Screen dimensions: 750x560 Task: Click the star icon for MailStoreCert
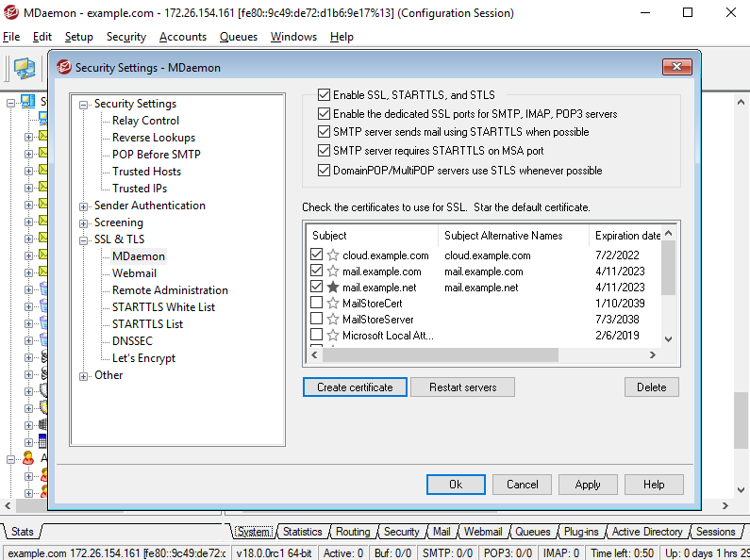tap(332, 304)
